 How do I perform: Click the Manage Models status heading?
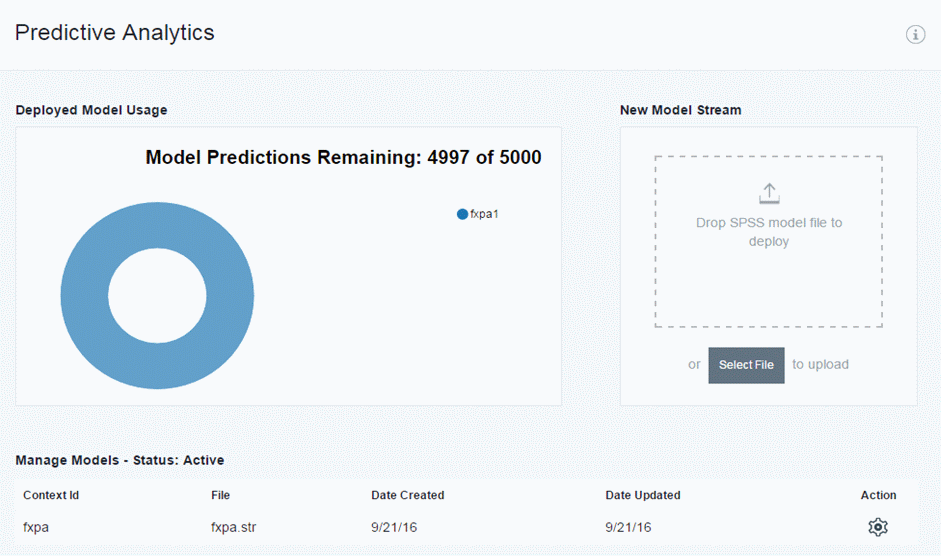click(120, 460)
